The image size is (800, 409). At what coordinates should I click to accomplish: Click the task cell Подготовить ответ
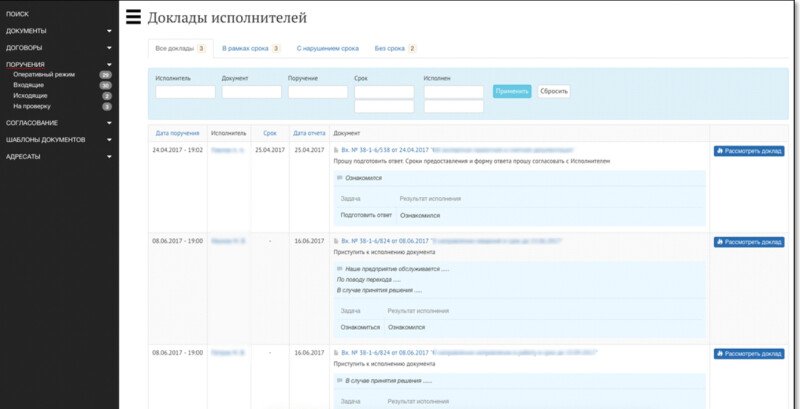click(x=366, y=216)
